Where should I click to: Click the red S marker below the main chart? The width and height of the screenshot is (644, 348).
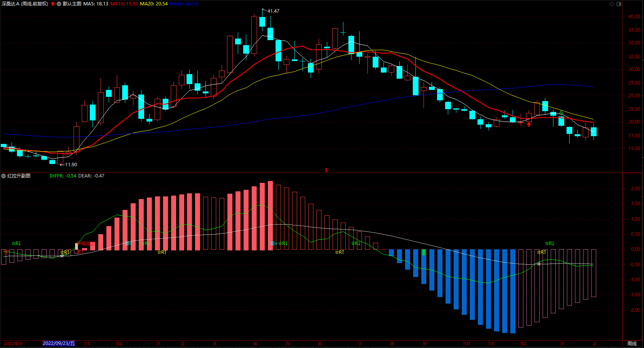[326, 170]
